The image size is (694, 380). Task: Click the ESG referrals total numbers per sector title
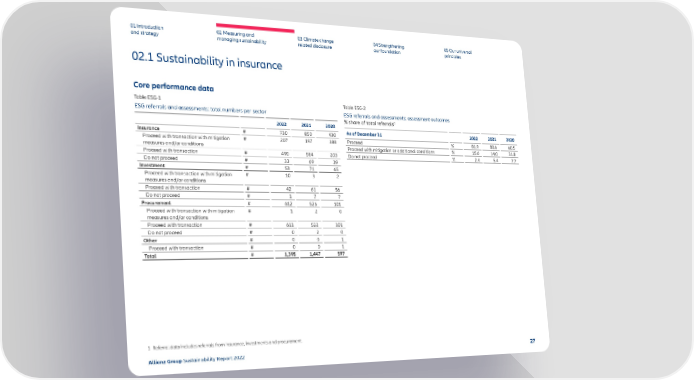pyautogui.click(x=200, y=108)
